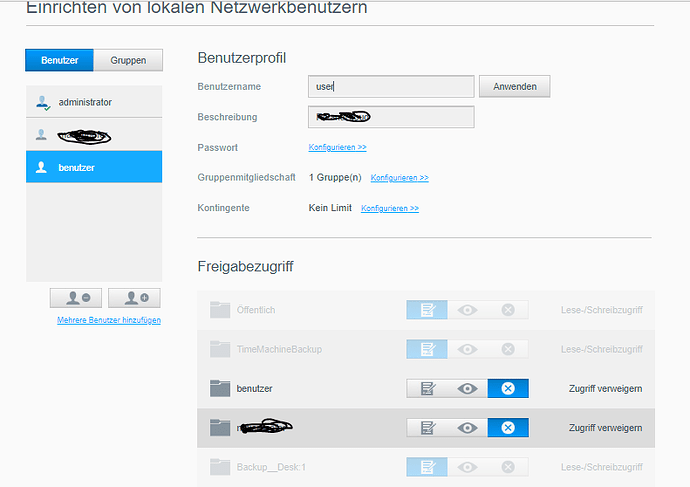The width and height of the screenshot is (690, 487).
Task: Focus the Benutzername input field
Action: coord(391,86)
